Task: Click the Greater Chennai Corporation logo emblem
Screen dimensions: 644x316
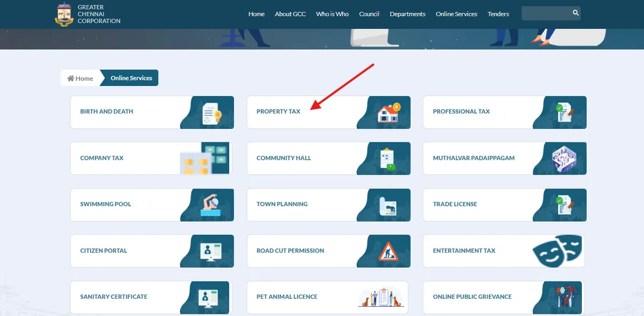Action: coord(64,14)
